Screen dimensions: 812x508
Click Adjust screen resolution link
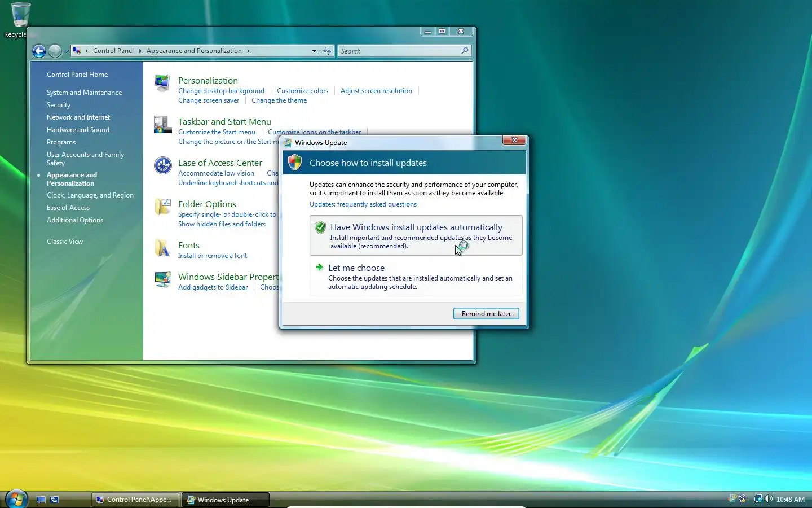click(376, 91)
